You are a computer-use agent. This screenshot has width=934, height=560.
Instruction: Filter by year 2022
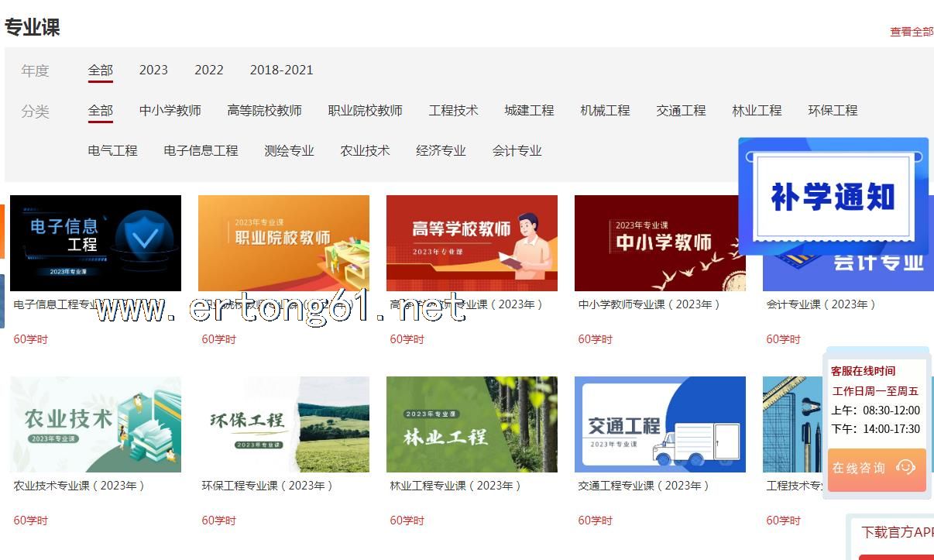pos(209,70)
